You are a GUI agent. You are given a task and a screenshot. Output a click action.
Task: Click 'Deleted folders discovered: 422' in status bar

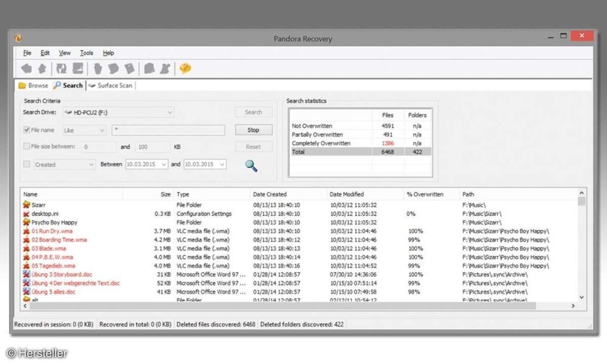point(302,324)
